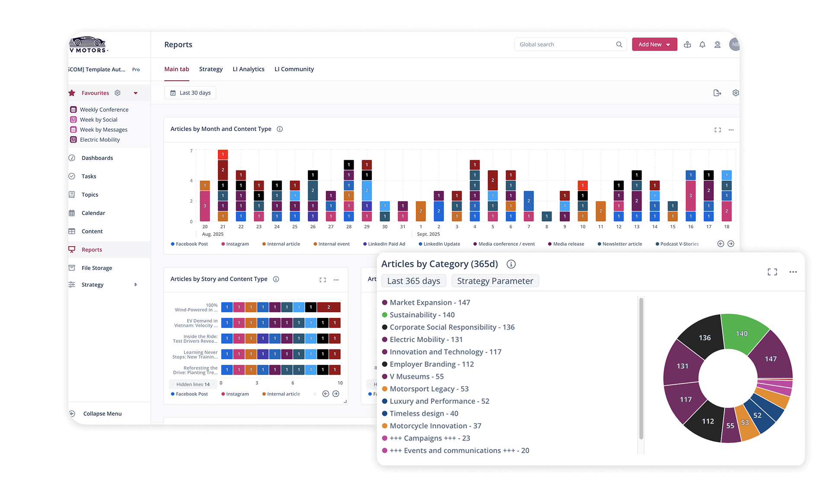Expand the Articles by Month chart to fullscreen
The height and width of the screenshot is (504, 830).
(x=718, y=130)
